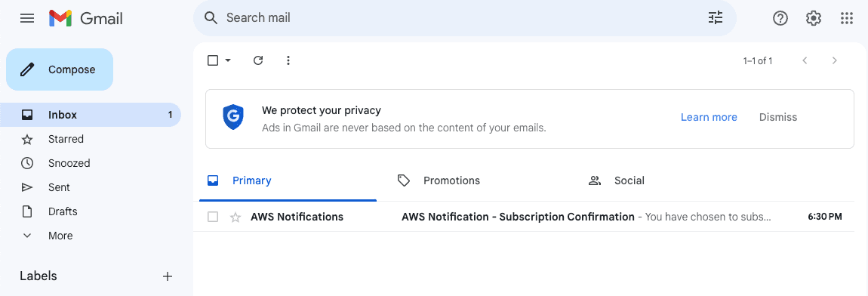868x296 pixels.
Task: Open the three-dot More options menu
Action: click(x=288, y=60)
